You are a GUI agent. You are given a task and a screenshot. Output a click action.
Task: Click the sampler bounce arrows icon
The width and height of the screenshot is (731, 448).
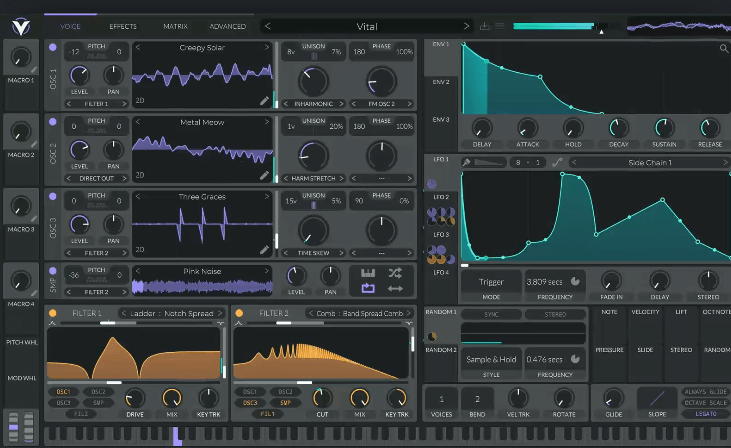pyautogui.click(x=394, y=289)
